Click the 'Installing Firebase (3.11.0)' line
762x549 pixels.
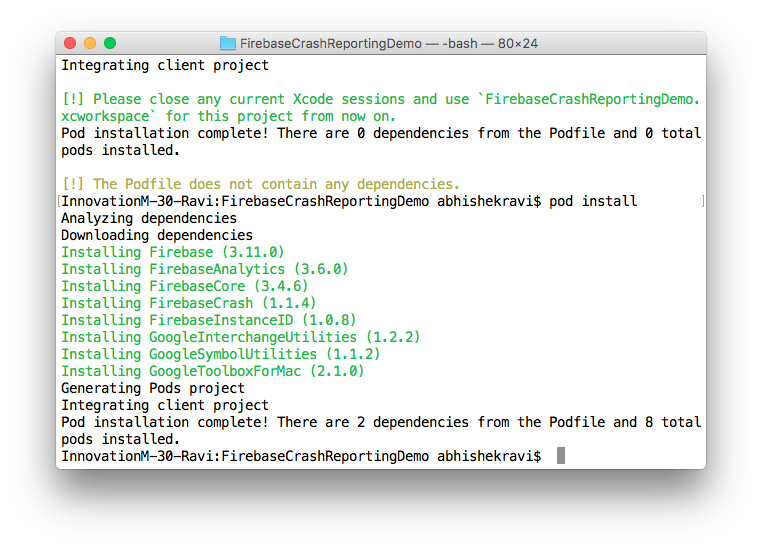(x=172, y=252)
